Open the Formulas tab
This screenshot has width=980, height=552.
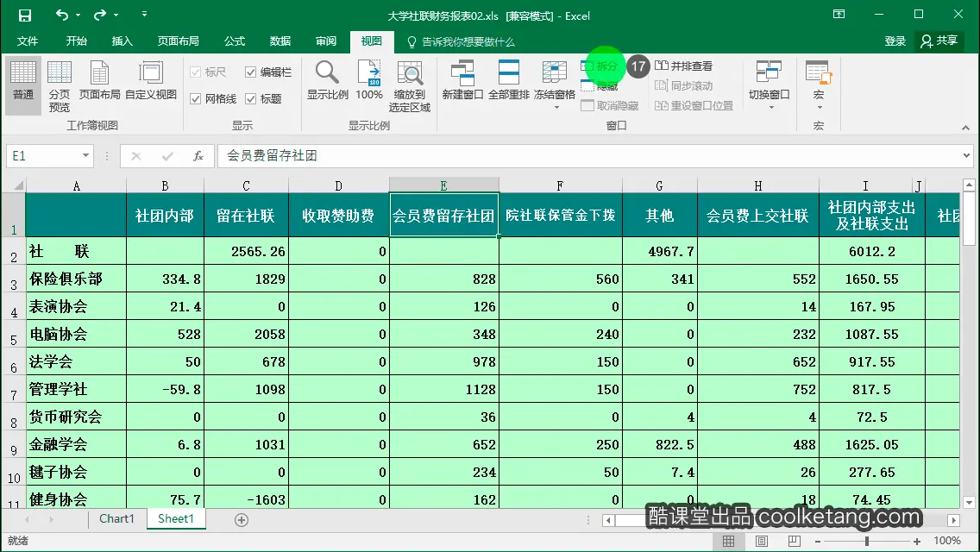(235, 41)
